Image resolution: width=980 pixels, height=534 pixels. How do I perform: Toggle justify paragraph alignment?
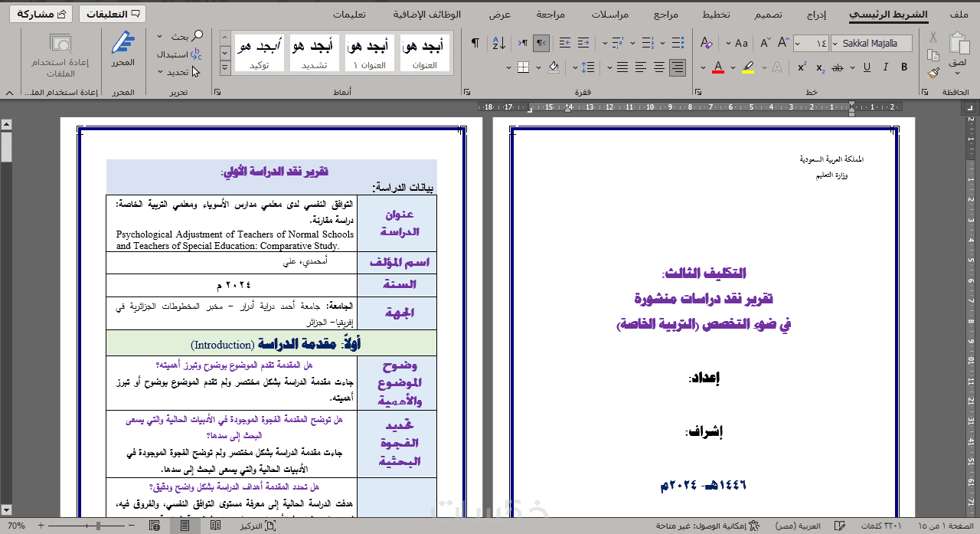(622, 67)
